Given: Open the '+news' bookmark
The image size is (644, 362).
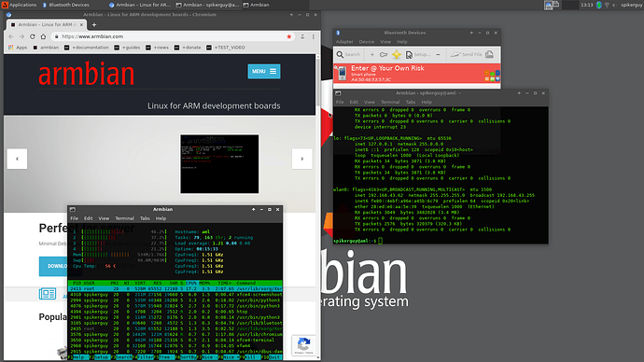Looking at the screenshot, I should click(x=157, y=48).
